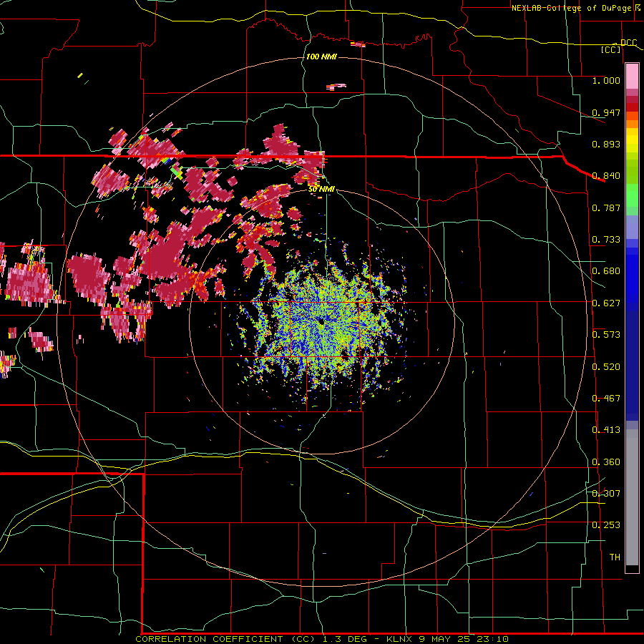
Task: Click the gray bottom segment of color bar
Action: coord(632,497)
